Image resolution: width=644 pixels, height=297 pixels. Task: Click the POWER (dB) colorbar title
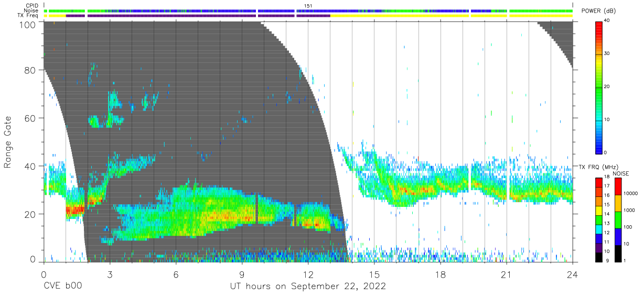coord(599,11)
